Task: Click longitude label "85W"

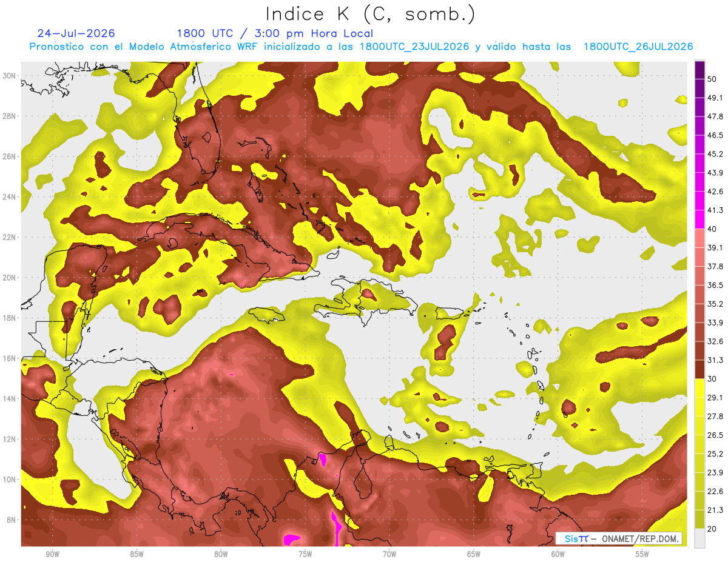Action: tap(136, 554)
